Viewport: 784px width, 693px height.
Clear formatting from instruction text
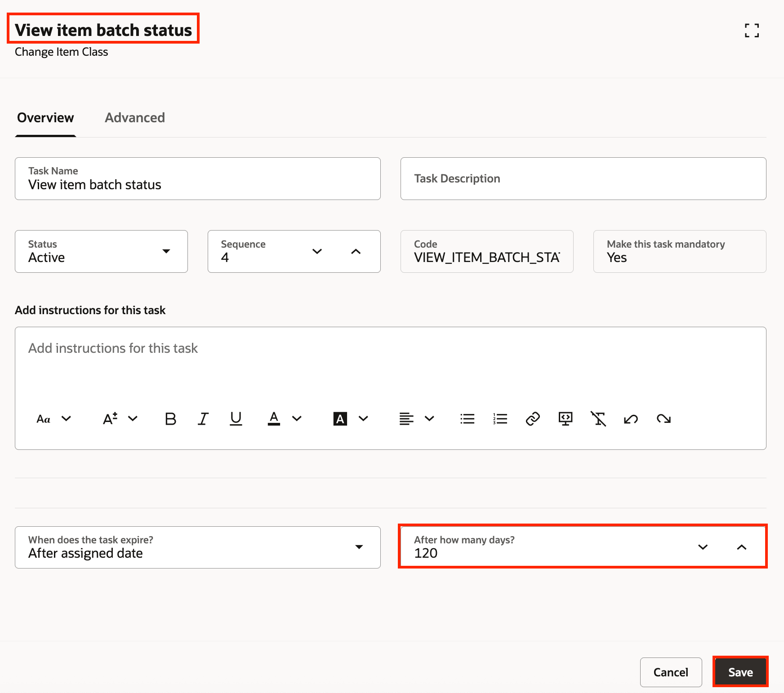(598, 418)
